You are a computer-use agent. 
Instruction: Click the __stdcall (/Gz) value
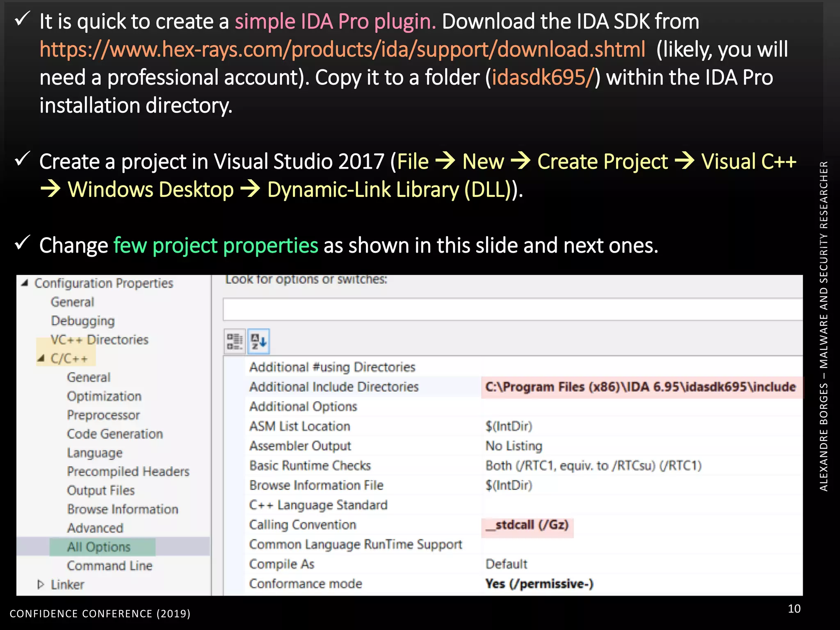tap(527, 525)
